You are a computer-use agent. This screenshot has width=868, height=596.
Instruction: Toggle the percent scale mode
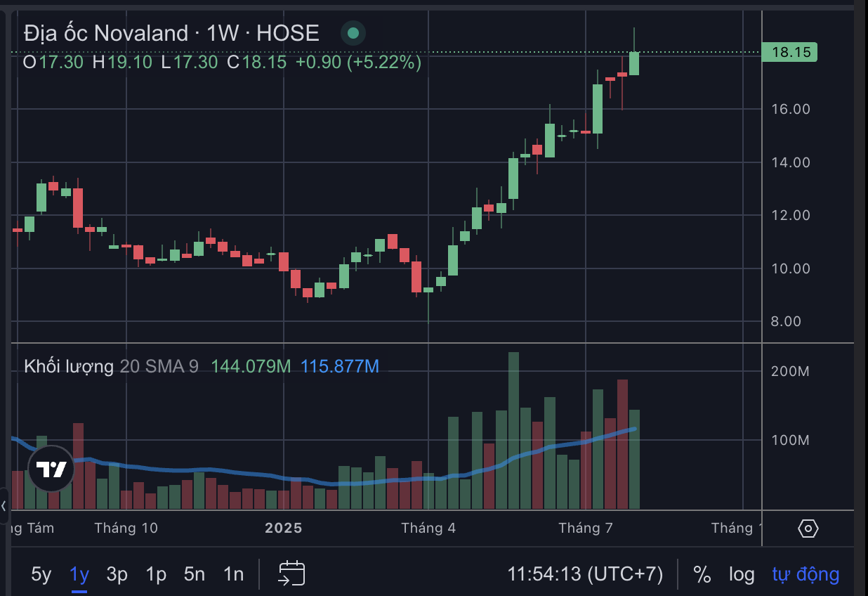click(x=702, y=574)
